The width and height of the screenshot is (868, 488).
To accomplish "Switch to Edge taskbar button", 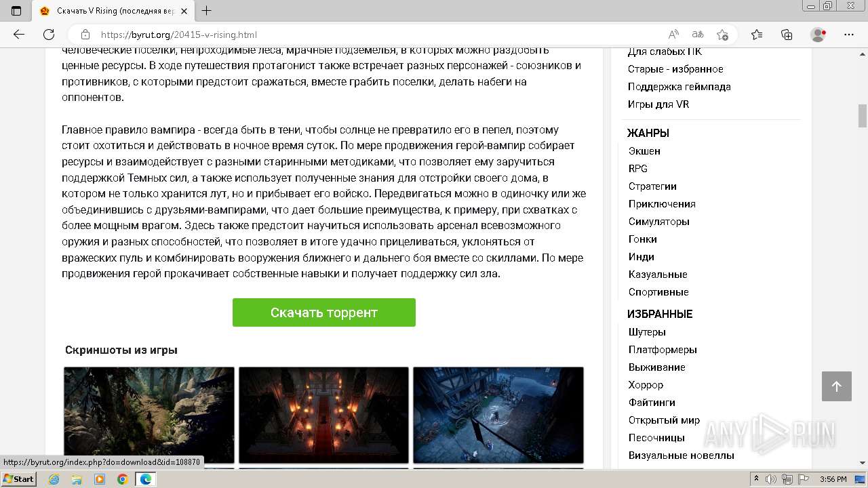I will click(x=145, y=479).
